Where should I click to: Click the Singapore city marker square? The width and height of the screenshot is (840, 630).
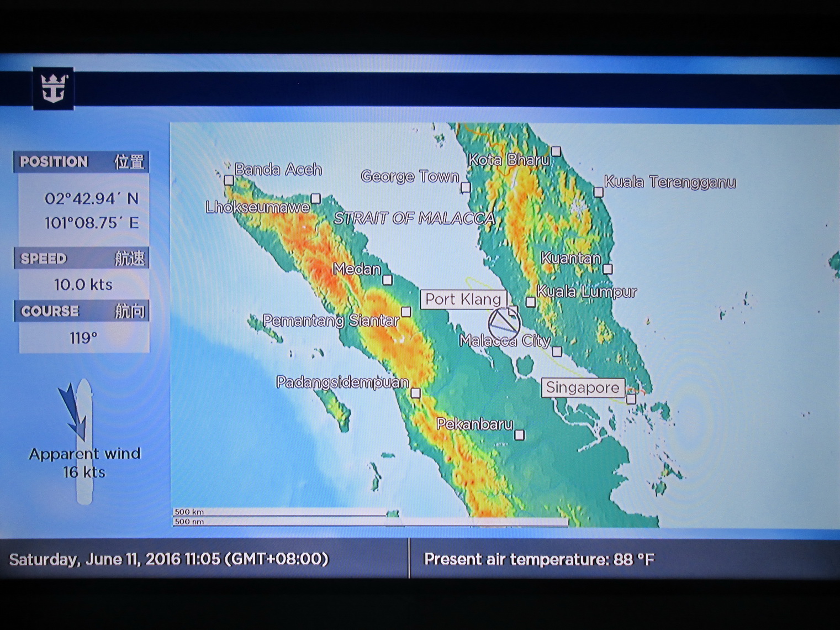tap(631, 398)
